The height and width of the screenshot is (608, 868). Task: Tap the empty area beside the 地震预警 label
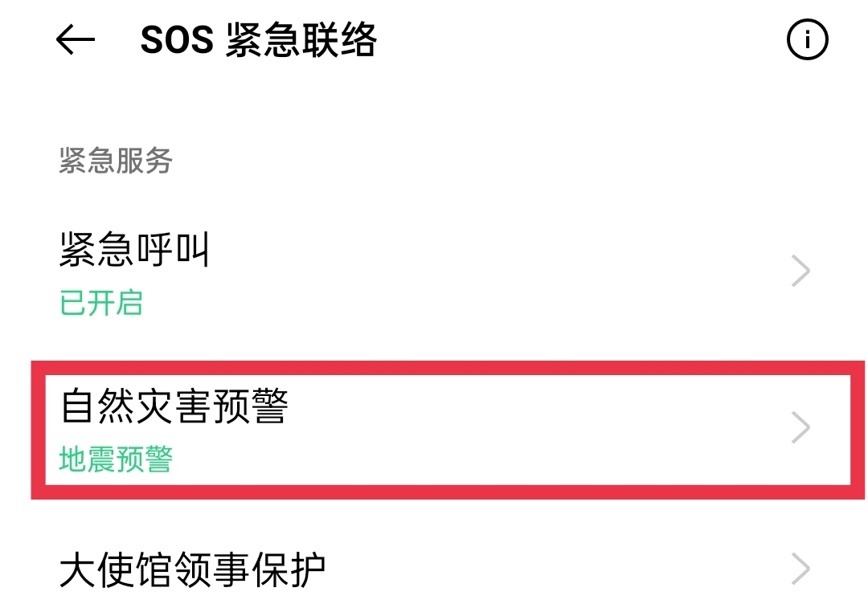[470, 460]
